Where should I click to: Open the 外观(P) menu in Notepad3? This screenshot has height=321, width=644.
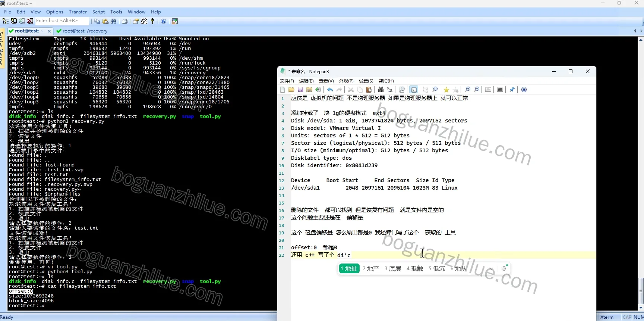click(346, 81)
